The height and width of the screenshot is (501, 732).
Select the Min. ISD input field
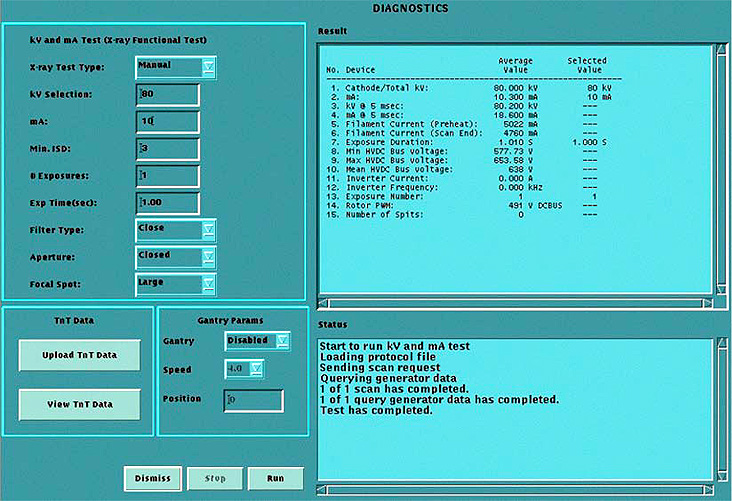(x=168, y=149)
